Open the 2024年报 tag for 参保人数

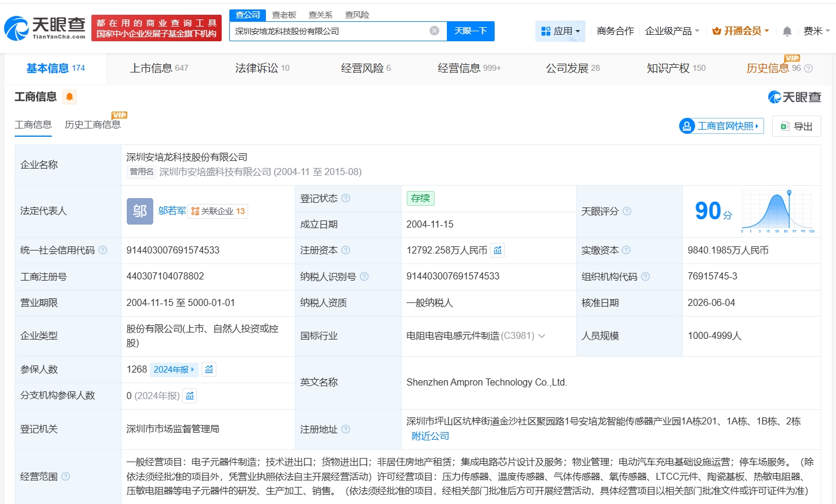pos(174,370)
